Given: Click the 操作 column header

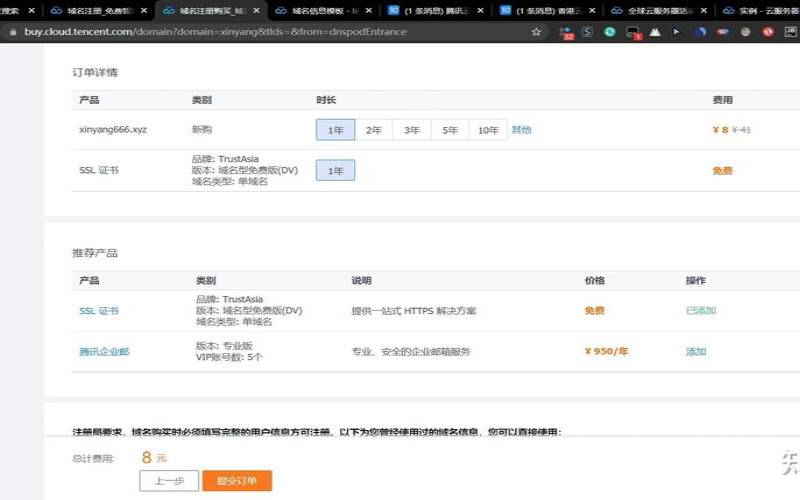Looking at the screenshot, I should [696, 281].
